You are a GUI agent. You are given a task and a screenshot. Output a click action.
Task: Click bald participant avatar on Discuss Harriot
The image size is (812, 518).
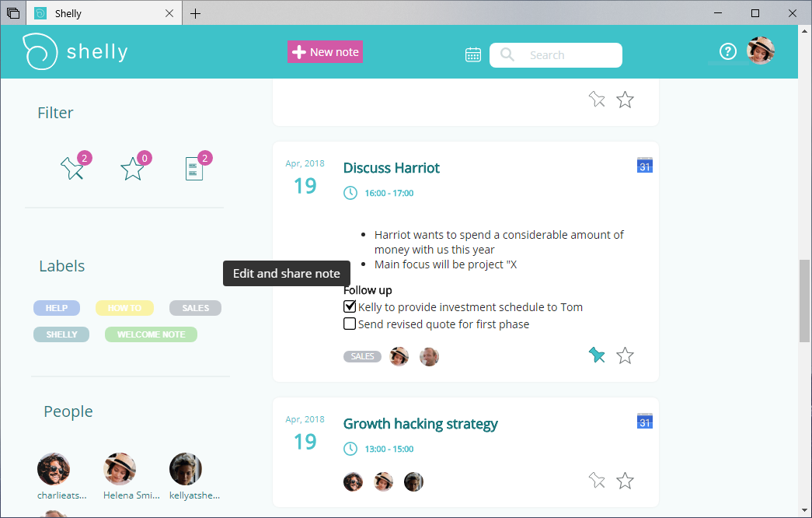coord(429,357)
